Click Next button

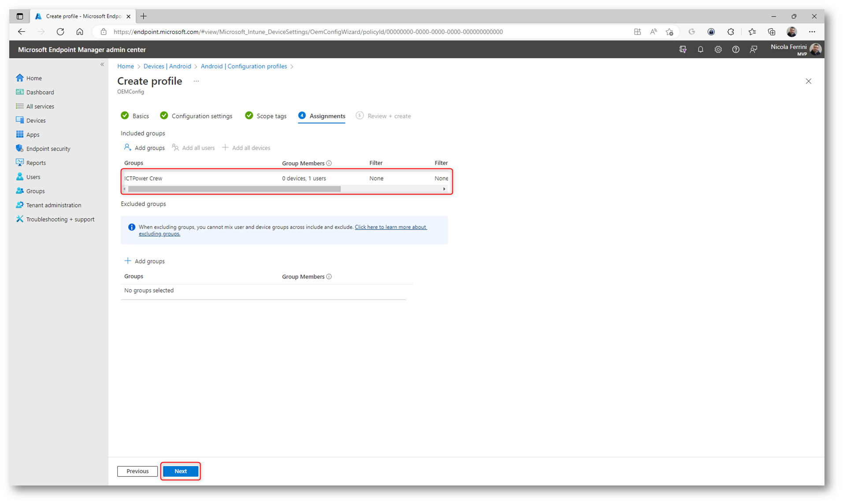point(181,471)
